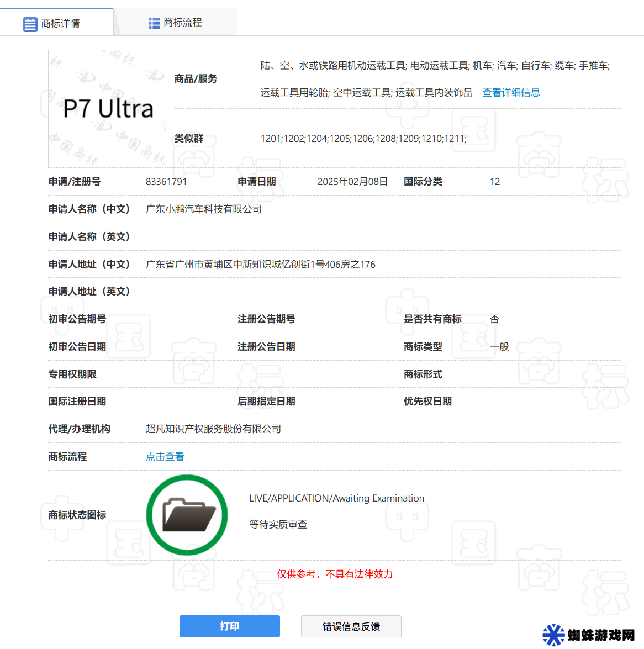Image resolution: width=644 pixels, height=649 pixels.
Task: Select agency name 超凡知识产权服务股份有限公司
Action: [x=214, y=429]
